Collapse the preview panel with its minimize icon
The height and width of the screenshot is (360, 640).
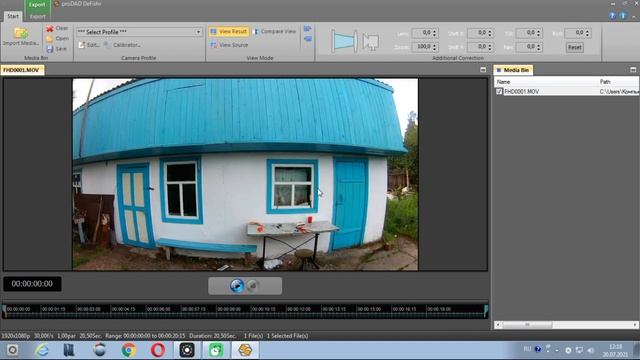tap(483, 70)
